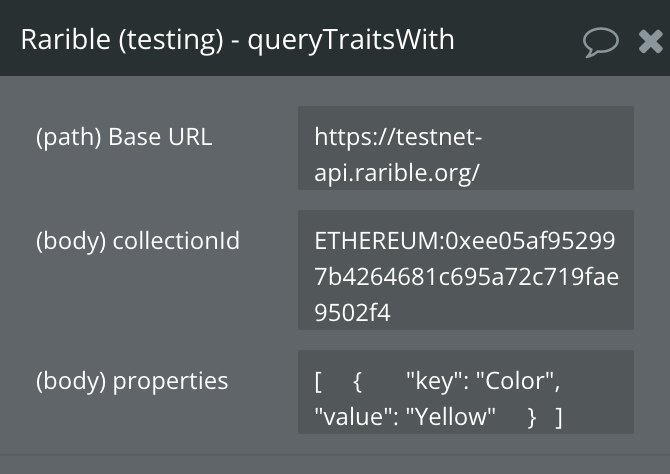The image size is (670, 474).
Task: Click the "(path) Base URL" label
Action: click(x=124, y=138)
